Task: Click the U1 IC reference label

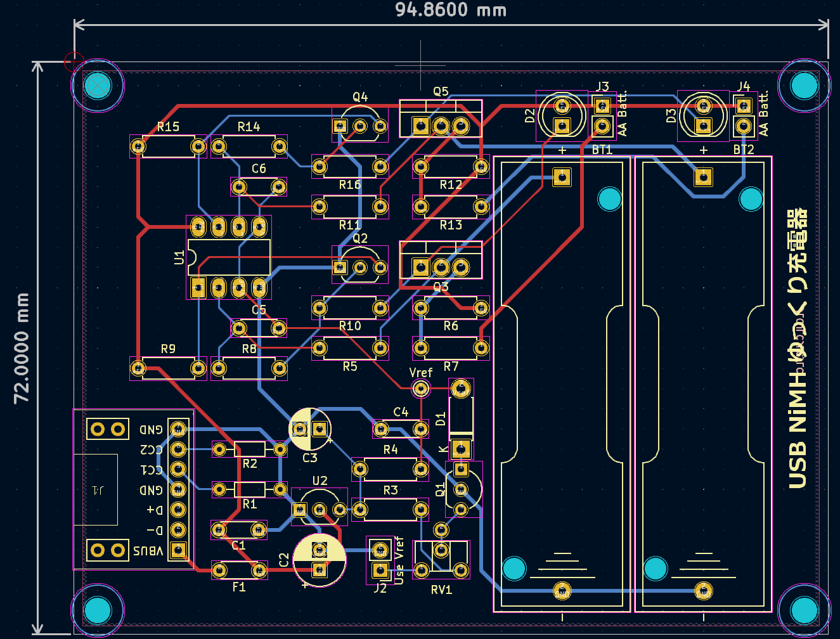Action: coord(179,258)
